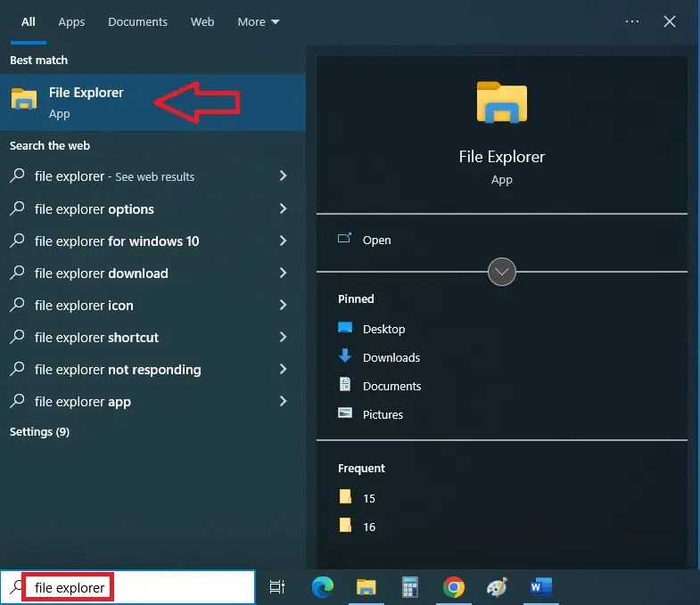Launch Calculator from the taskbar
This screenshot has width=700, height=605.
(410, 586)
